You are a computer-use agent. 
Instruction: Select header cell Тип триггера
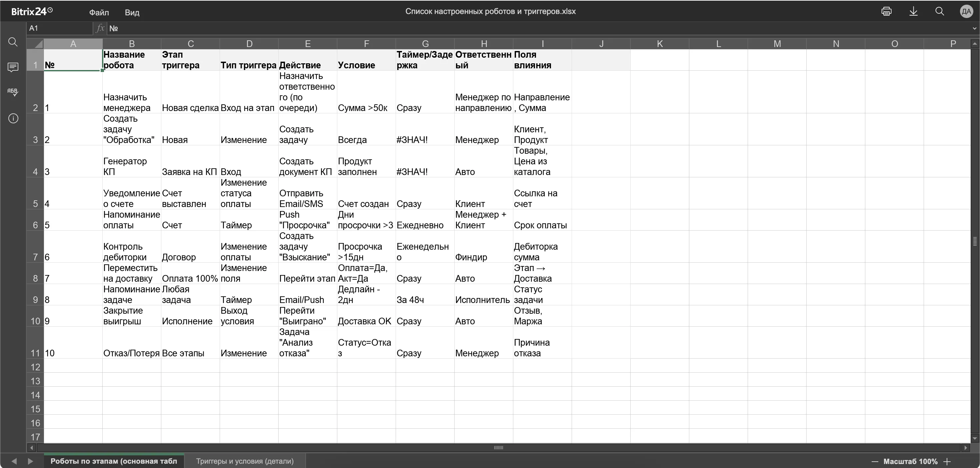[249, 60]
